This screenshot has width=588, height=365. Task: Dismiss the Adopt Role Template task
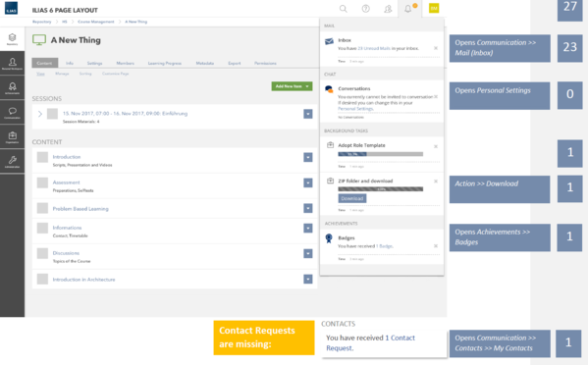436,146
